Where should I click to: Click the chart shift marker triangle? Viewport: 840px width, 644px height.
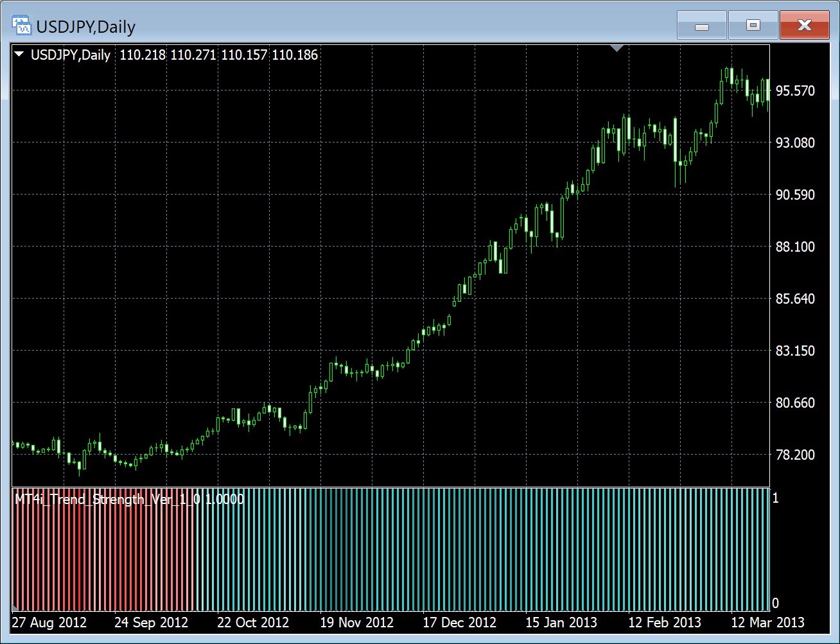(617, 48)
